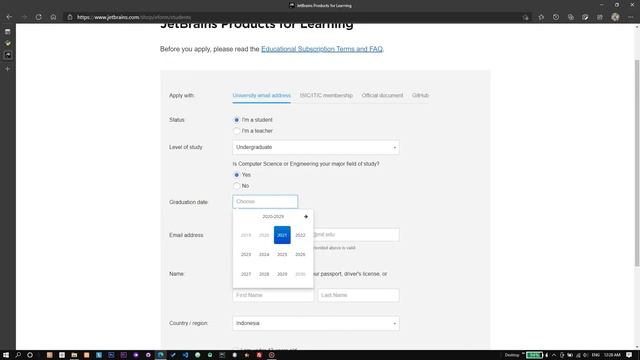Click the browser address bar URL
Image resolution: width=640 pixels, height=360 pixels.
pos(134,17)
